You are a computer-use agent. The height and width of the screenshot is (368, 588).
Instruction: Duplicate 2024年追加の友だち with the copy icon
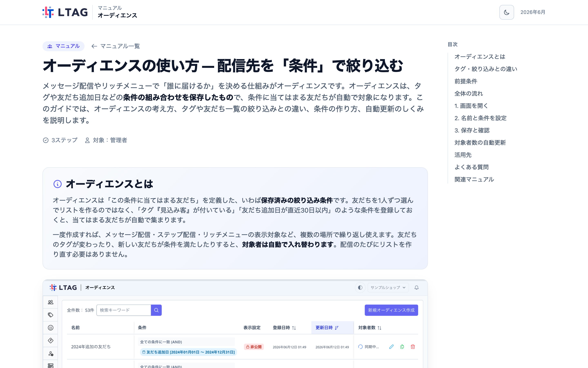pyautogui.click(x=402, y=347)
